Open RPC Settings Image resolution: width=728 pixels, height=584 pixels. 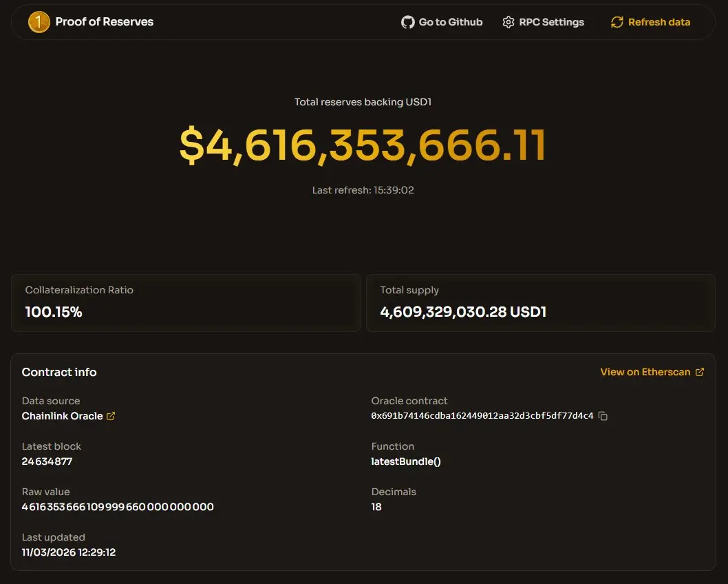[543, 22]
